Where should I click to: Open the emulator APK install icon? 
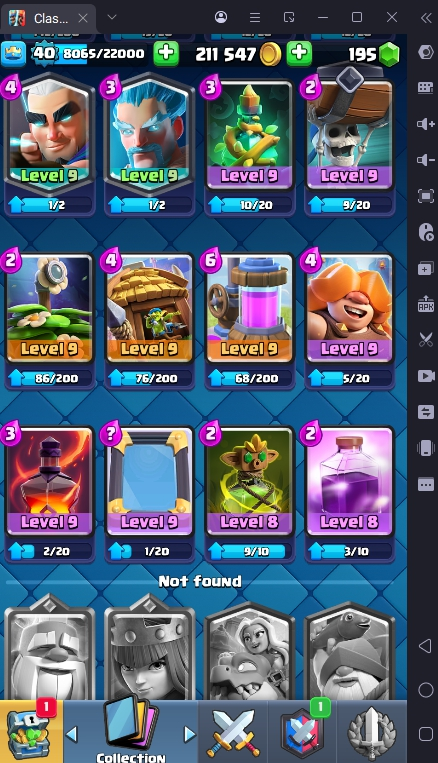tap(426, 304)
